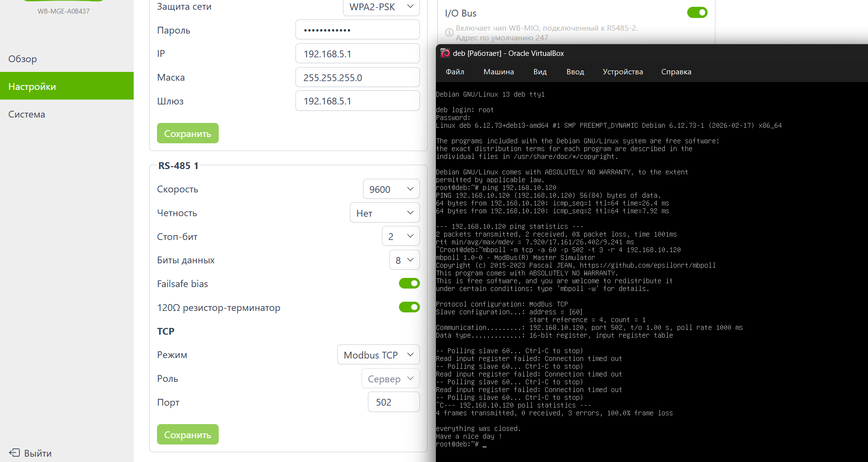Click the IP field 192.168.5.1
The image size is (868, 462).
pos(358,53)
